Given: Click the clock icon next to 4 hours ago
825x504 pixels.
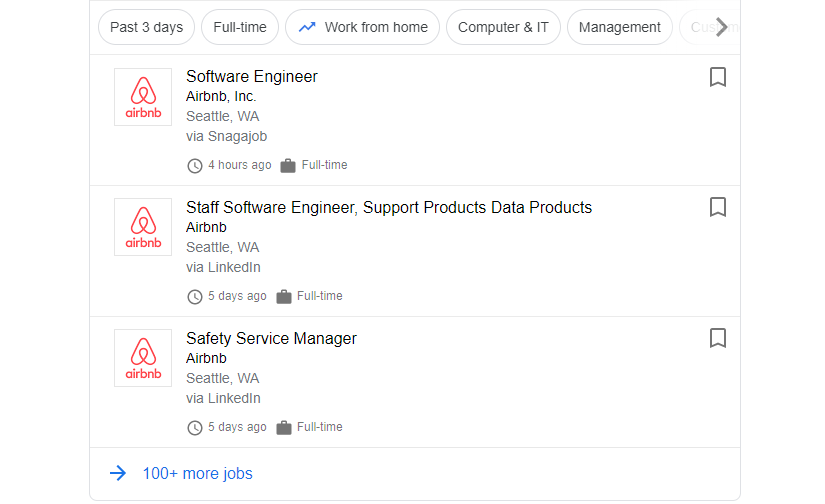Looking at the screenshot, I should tap(195, 166).
